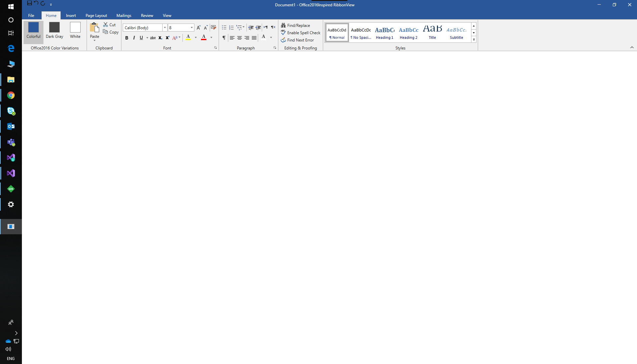637x364 pixels.
Task: Click the Grow Font icon
Action: [198, 28]
